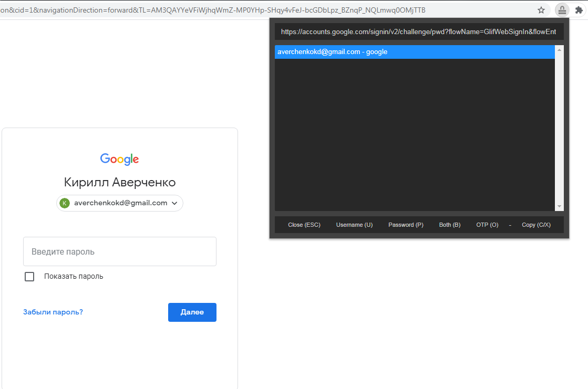The height and width of the screenshot is (389, 588).
Task: Click the browser address bar URL
Action: tap(213, 10)
